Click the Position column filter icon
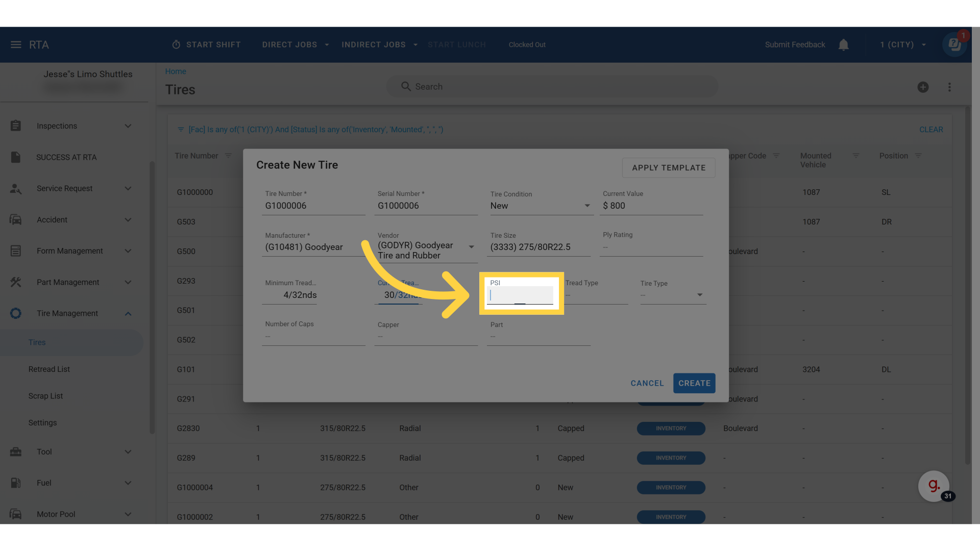Viewport: 980px width, 551px height. pyautogui.click(x=918, y=156)
